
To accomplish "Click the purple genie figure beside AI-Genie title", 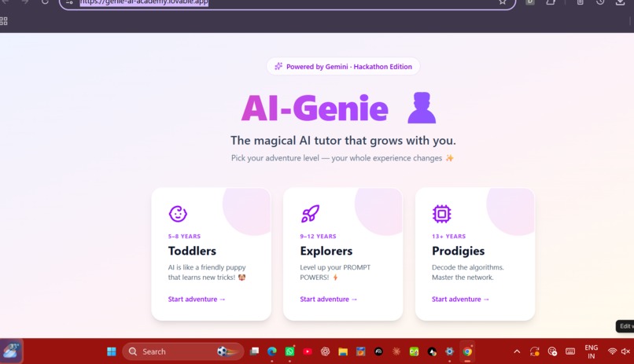I will point(422,108).
